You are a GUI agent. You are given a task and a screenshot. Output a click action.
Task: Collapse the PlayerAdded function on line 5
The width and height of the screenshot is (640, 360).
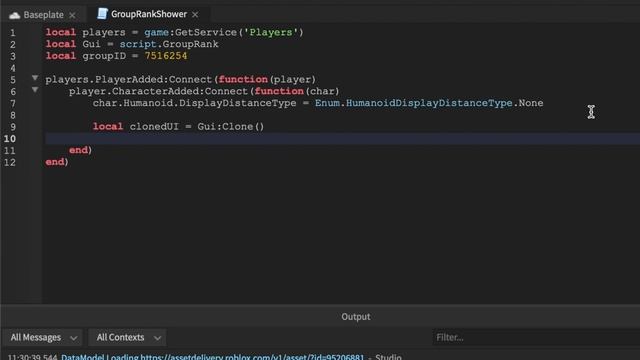coord(35,78)
